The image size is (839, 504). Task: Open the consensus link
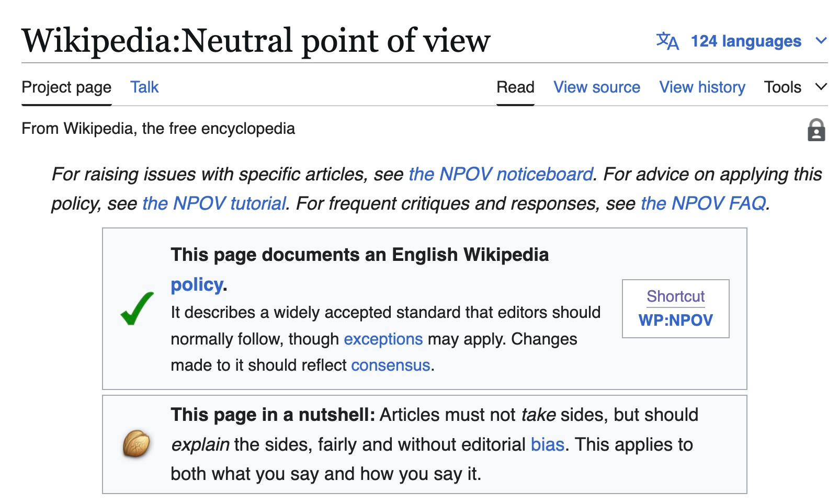click(391, 365)
